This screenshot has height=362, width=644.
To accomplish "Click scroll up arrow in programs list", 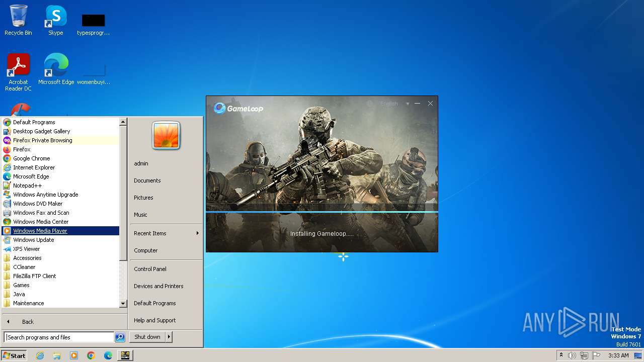I will point(123,122).
